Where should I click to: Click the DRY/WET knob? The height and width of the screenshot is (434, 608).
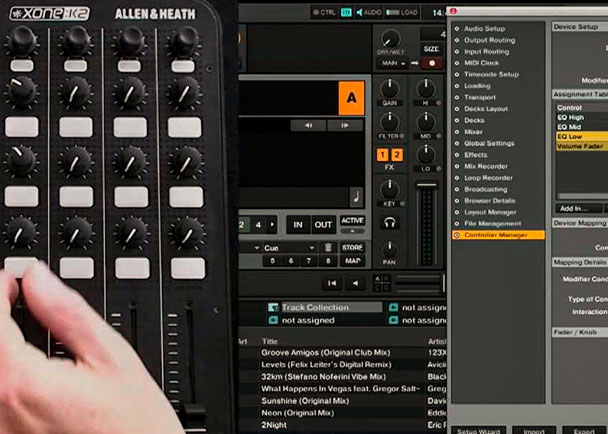[x=390, y=39]
